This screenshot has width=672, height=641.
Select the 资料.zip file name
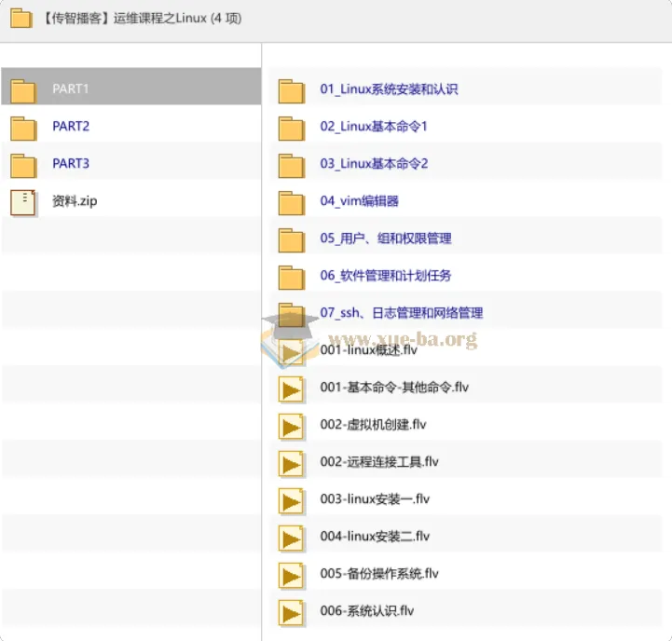[75, 201]
